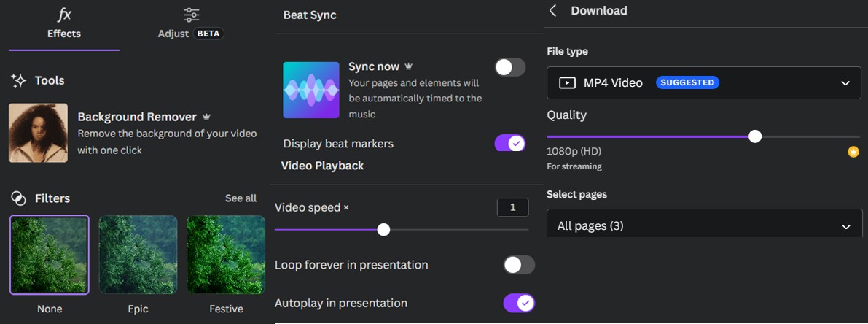Click the crown icon beside Background Remover
868x324 pixels.
click(206, 117)
